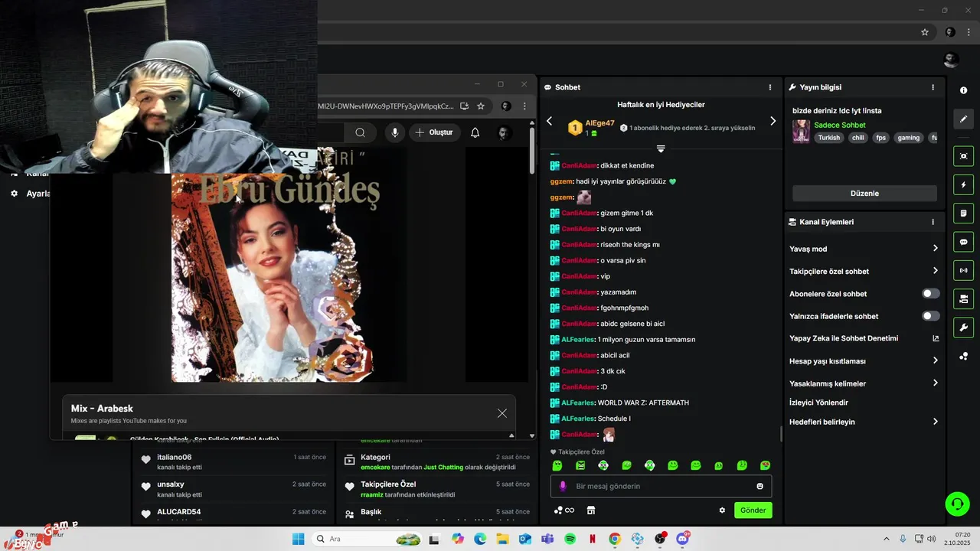Open Discord from the taskbar
The image size is (980, 551).
click(x=681, y=539)
